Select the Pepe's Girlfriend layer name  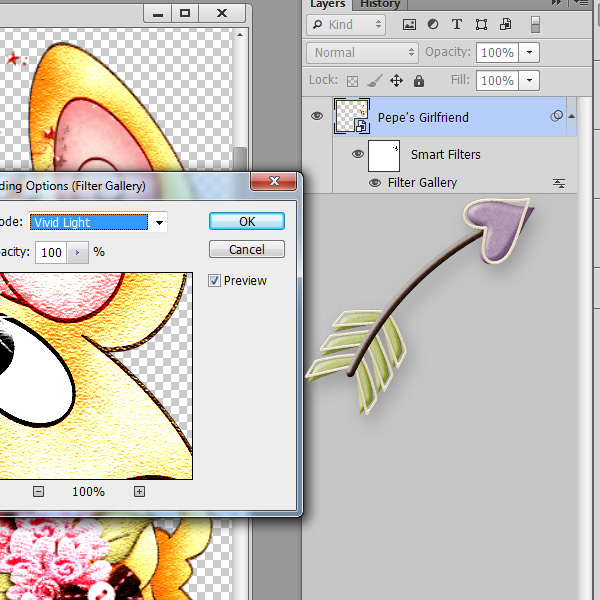(x=423, y=117)
